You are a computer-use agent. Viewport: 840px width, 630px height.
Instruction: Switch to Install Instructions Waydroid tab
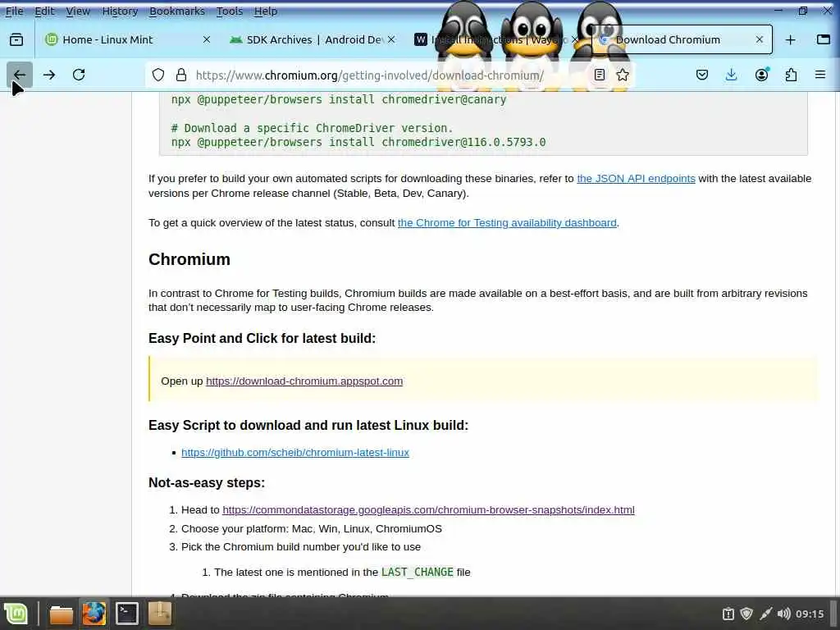pos(495,39)
